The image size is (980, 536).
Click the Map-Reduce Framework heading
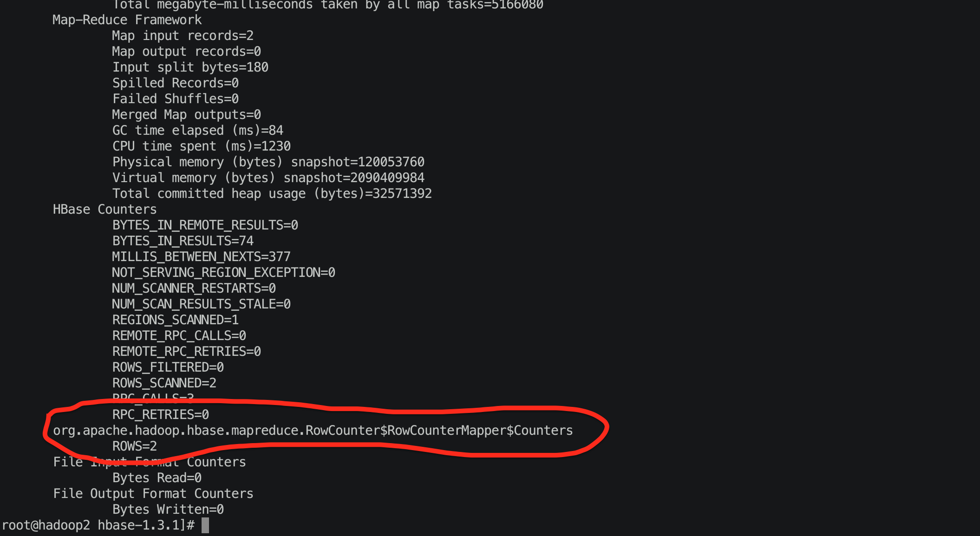tap(127, 20)
